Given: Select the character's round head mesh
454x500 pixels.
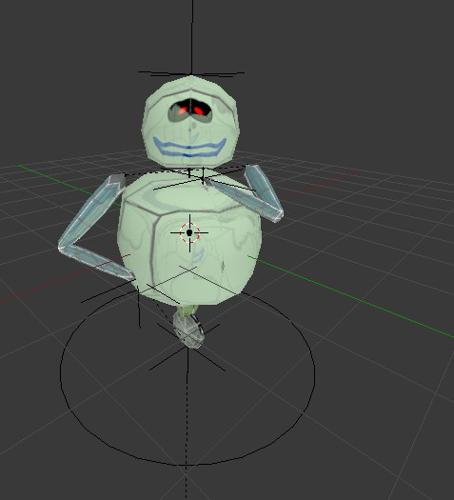Looking at the screenshot, I should coord(191,122).
